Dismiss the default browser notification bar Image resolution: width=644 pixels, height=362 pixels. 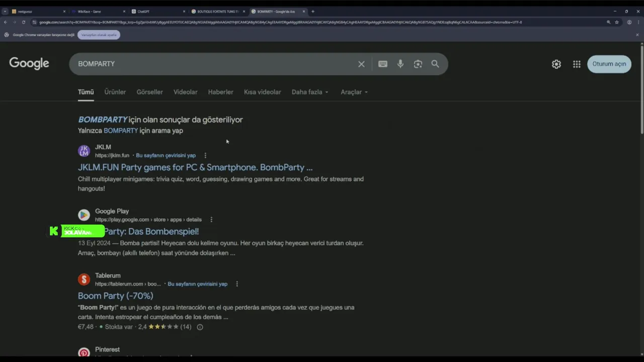point(637,35)
